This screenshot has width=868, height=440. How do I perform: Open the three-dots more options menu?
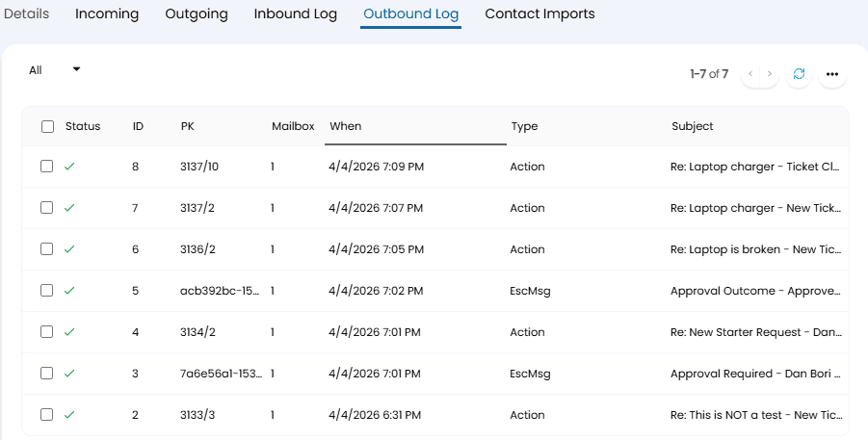coord(832,74)
